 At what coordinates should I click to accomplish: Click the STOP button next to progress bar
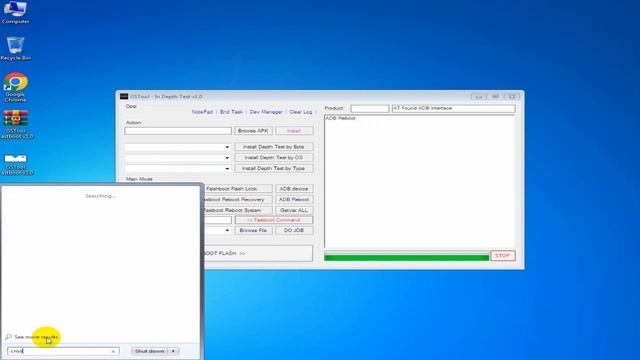502,256
